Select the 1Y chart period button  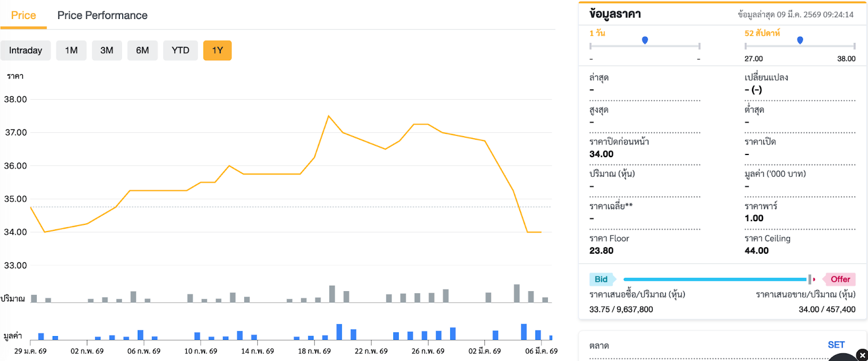pos(218,50)
